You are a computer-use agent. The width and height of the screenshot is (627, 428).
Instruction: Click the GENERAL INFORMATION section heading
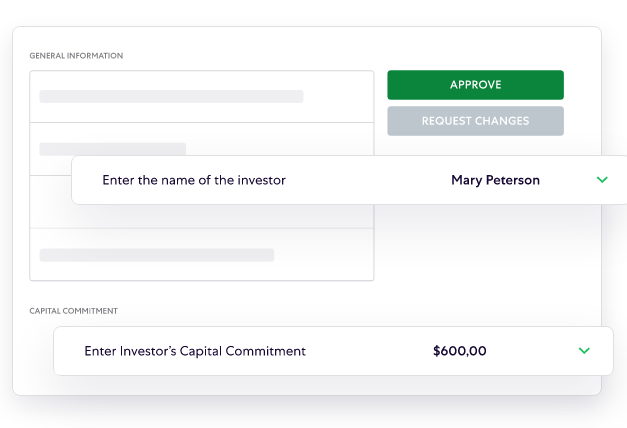[76, 56]
